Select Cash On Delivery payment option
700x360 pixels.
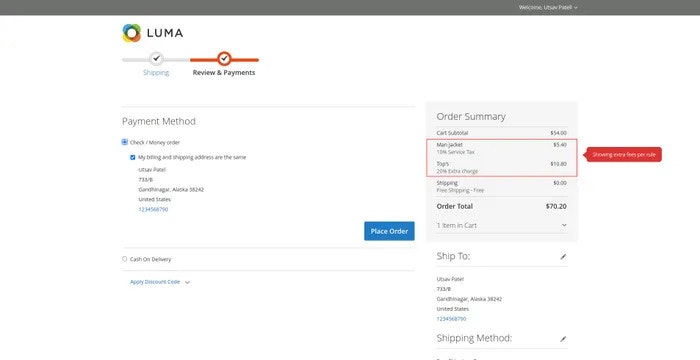coord(125,259)
